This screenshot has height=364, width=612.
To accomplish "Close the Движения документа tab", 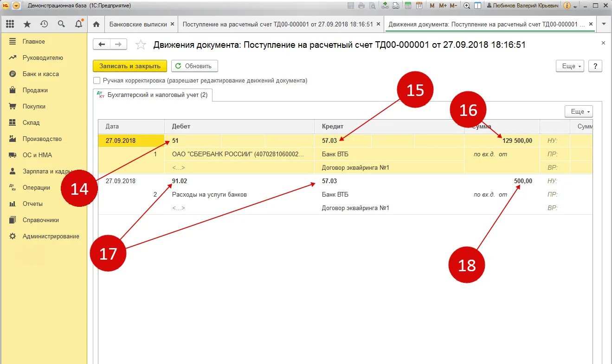I will point(591,24).
